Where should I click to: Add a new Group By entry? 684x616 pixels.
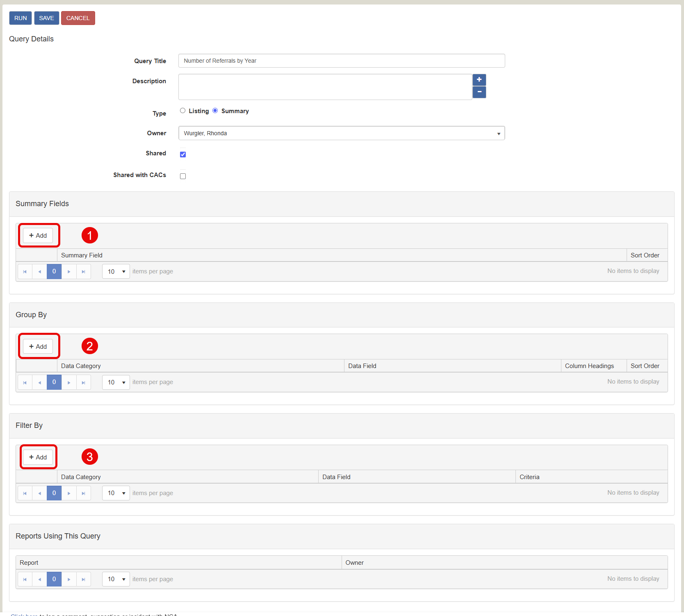(x=38, y=347)
